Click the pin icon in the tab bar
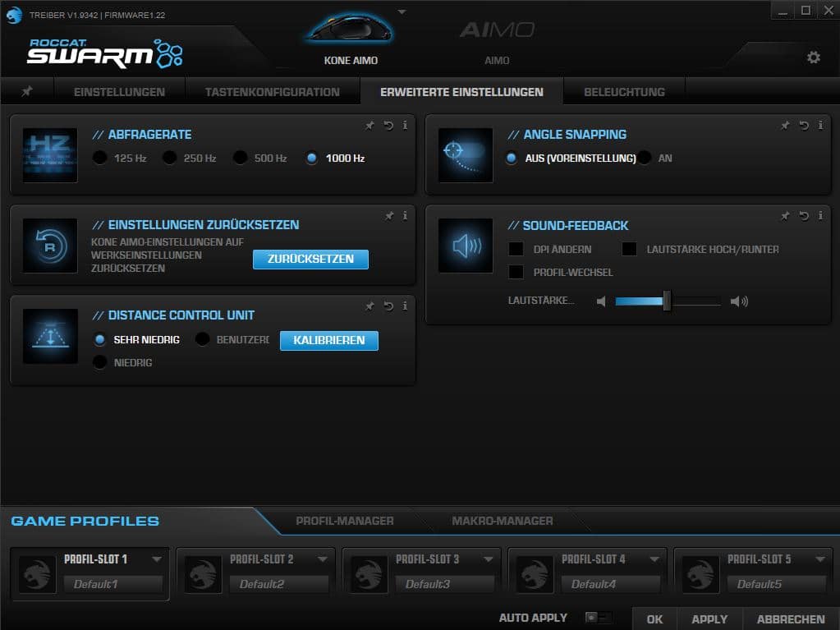Image resolution: width=840 pixels, height=630 pixels. pyautogui.click(x=27, y=92)
